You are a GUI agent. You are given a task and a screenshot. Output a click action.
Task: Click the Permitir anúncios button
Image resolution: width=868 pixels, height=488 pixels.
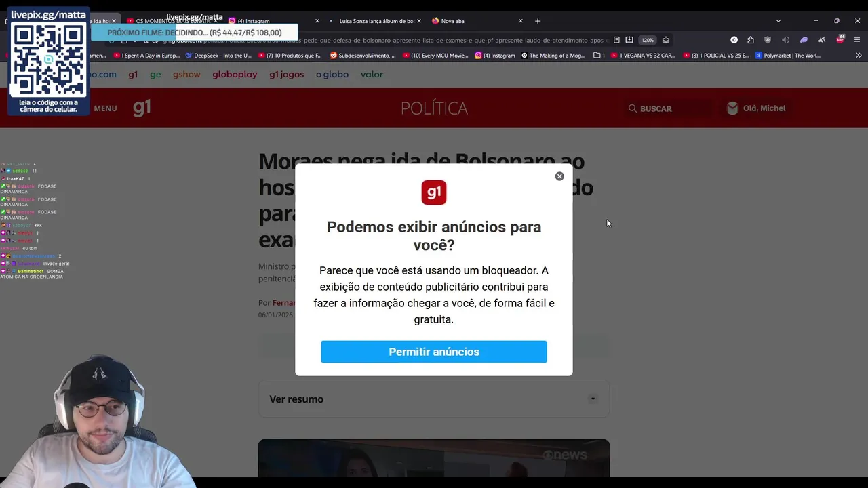(x=434, y=352)
